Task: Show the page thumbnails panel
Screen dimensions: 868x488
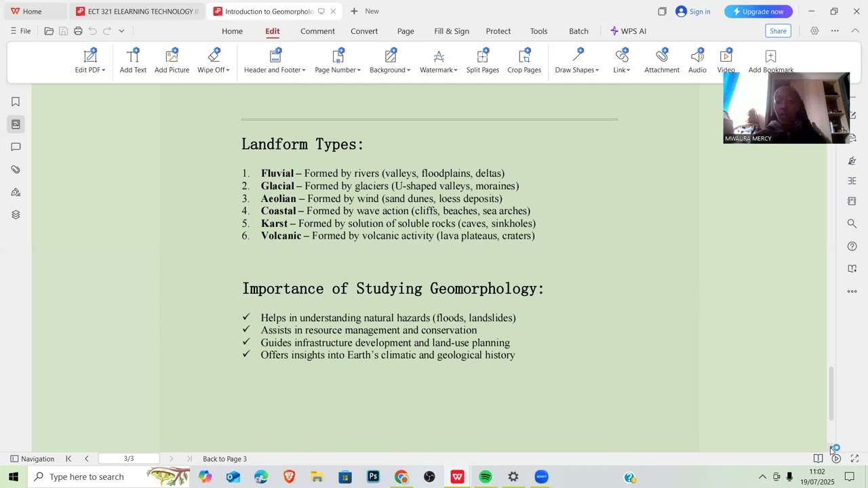Action: coord(16,124)
